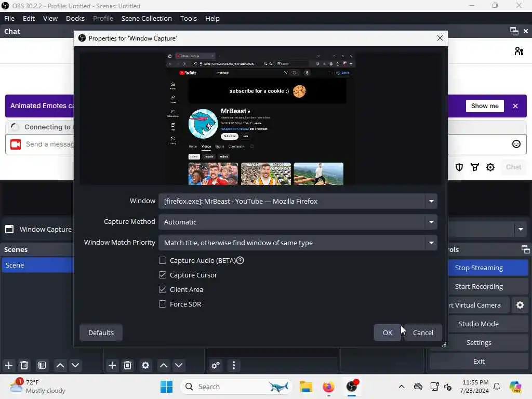Open chat settings gear icon

[x=490, y=167]
